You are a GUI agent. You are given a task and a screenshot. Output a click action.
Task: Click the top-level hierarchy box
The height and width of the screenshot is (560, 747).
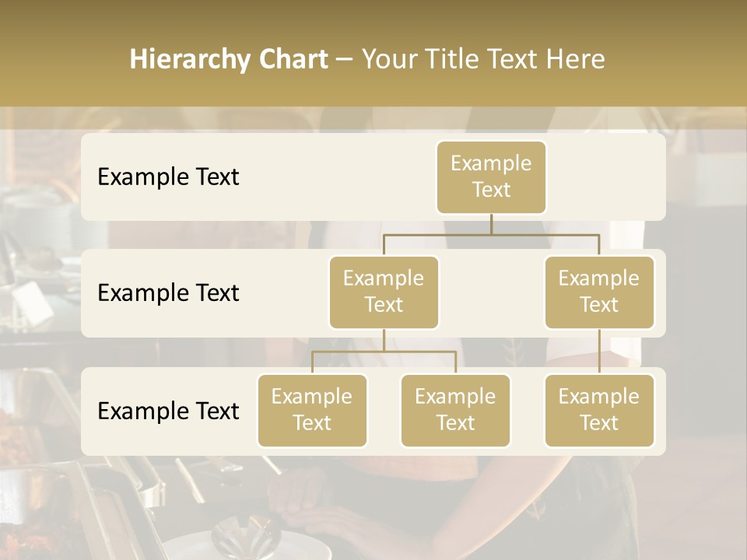[x=491, y=177]
